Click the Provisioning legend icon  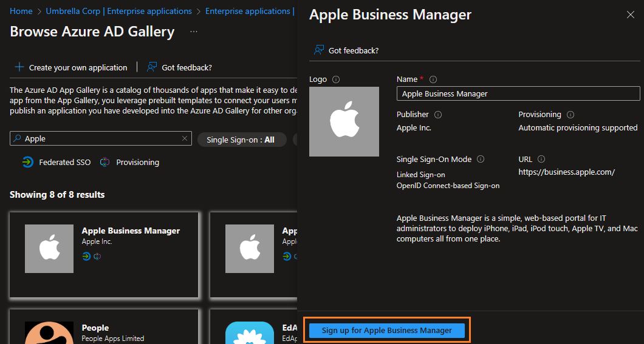104,163
